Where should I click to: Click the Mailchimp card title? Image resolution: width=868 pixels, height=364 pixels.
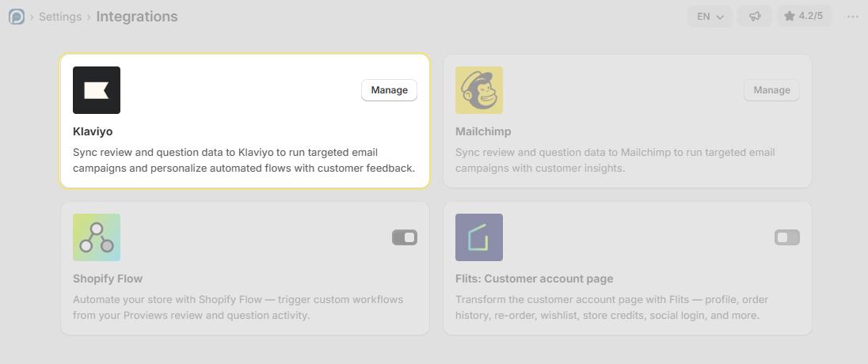coord(483,131)
